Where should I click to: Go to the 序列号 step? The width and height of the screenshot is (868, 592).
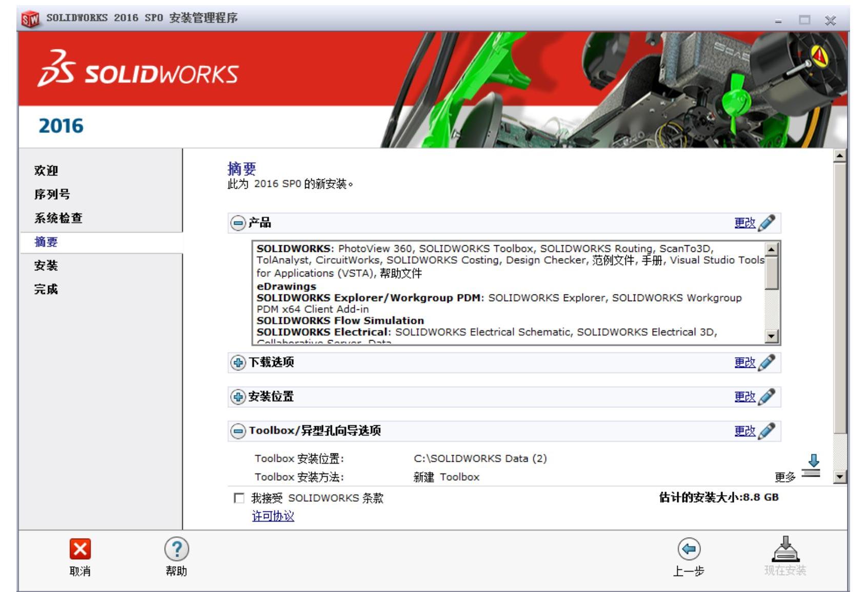[52, 194]
